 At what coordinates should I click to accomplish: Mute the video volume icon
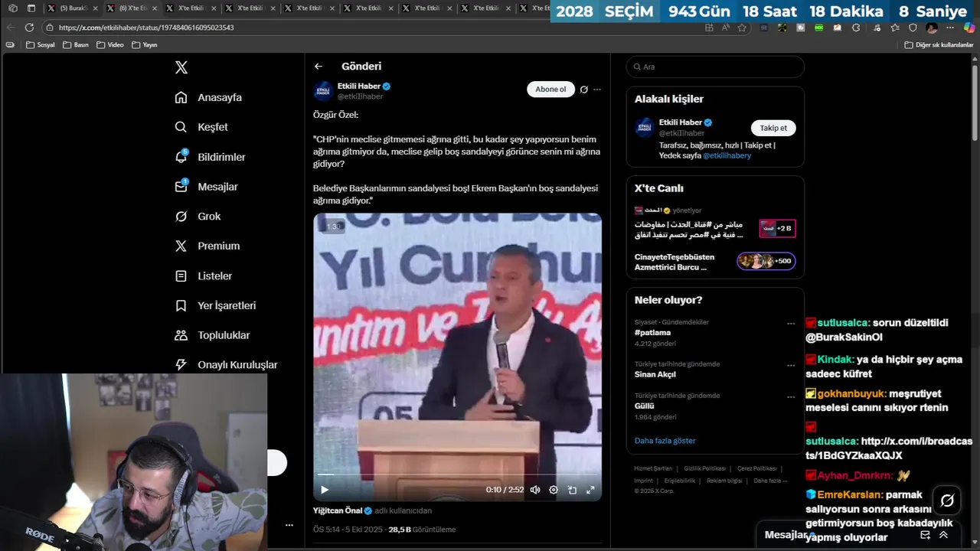pos(535,490)
